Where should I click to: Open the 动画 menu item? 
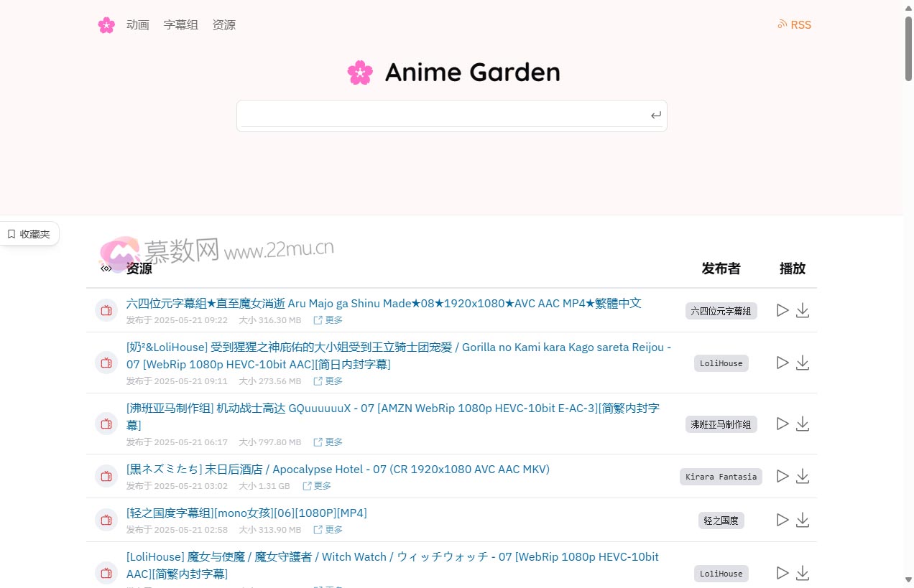point(137,24)
